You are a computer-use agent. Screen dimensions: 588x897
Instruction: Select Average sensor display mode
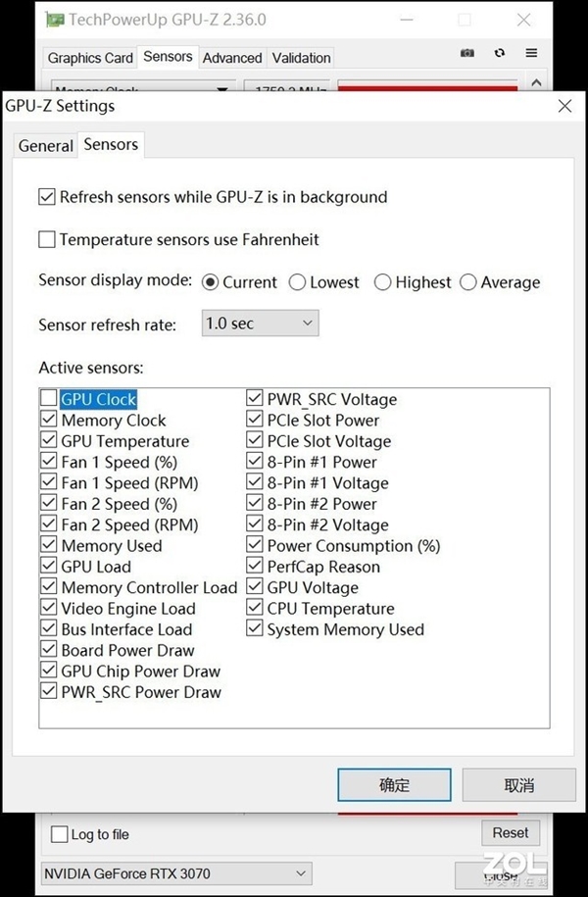(x=467, y=282)
